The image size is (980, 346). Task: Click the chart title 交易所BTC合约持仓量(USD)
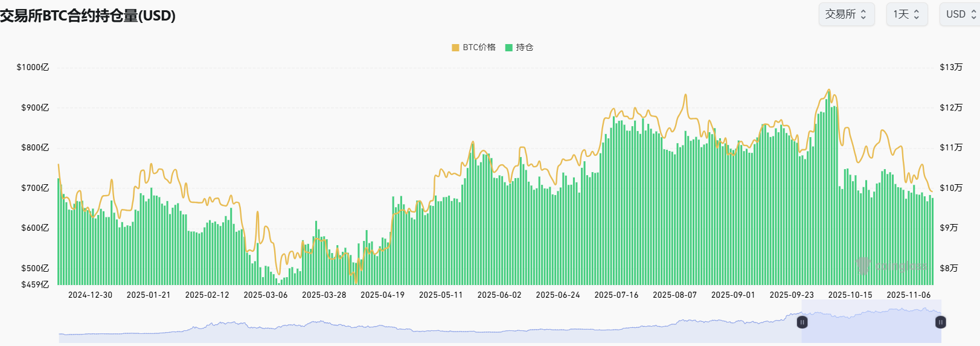pyautogui.click(x=88, y=16)
